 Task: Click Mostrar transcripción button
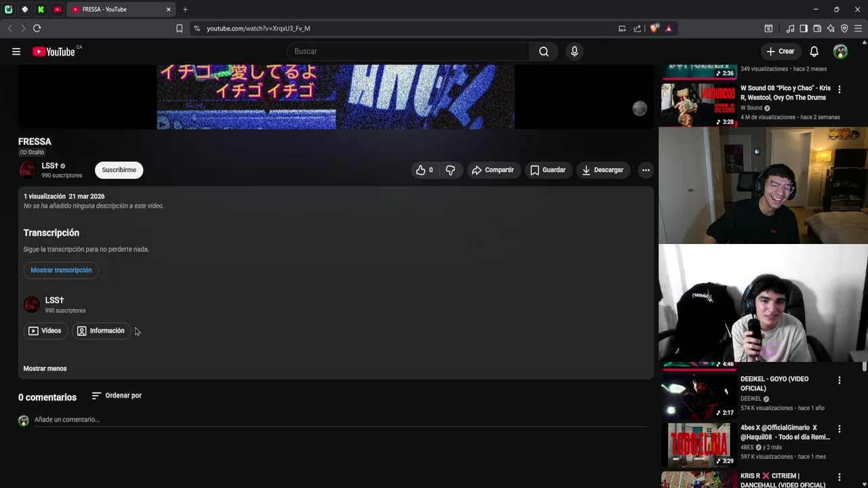(61, 270)
